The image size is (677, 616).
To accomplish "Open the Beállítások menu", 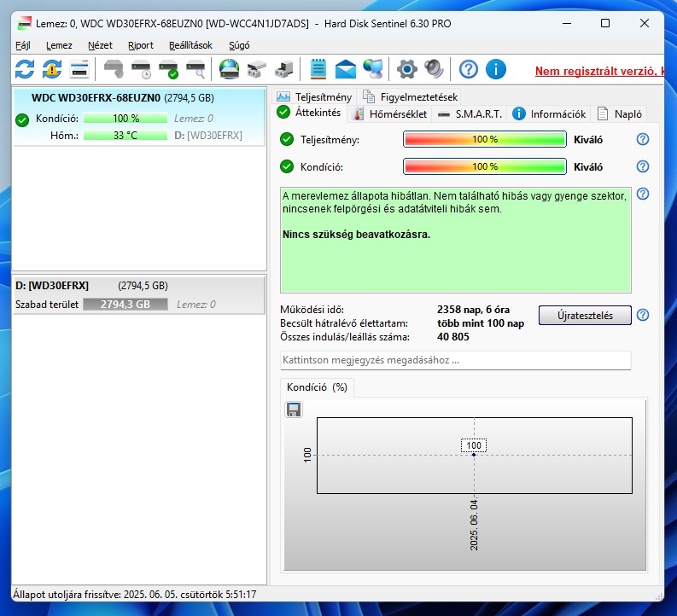I will tap(191, 45).
